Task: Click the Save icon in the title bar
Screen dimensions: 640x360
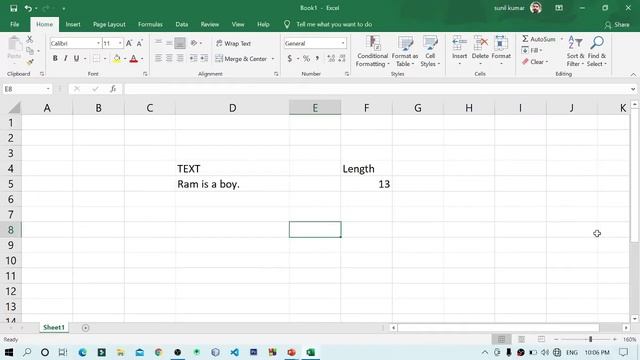Action: [x=13, y=8]
